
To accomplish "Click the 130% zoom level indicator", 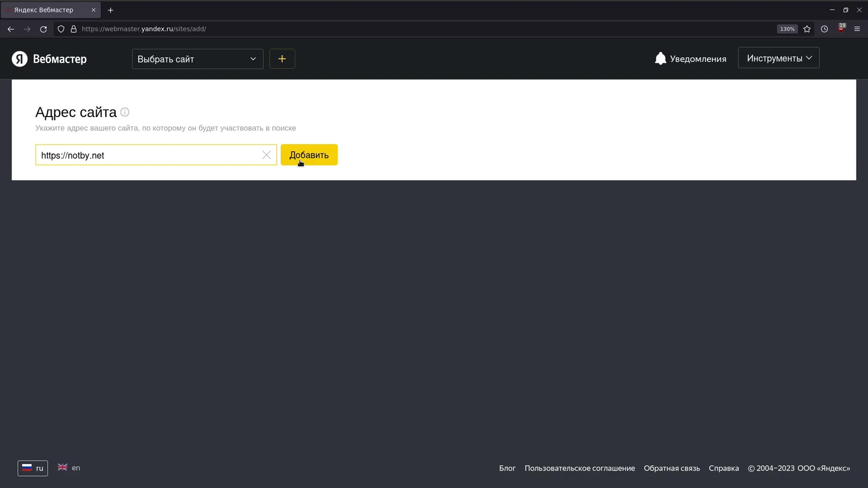I will (787, 29).
